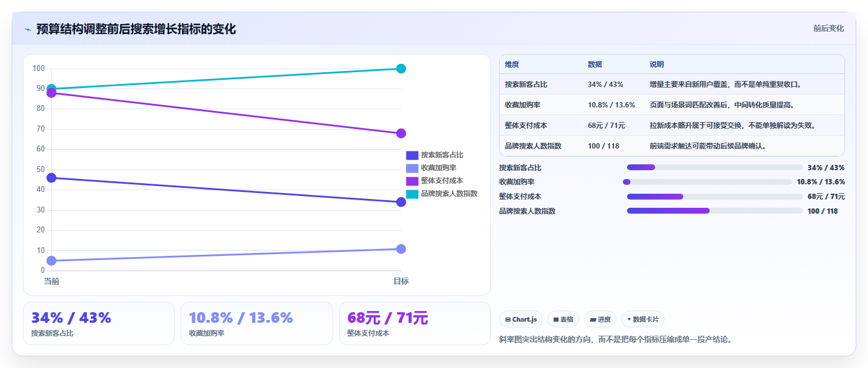Viewport: 868px width, 368px height.
Task: Select the 进度 tag chip
Action: pyautogui.click(x=600, y=319)
